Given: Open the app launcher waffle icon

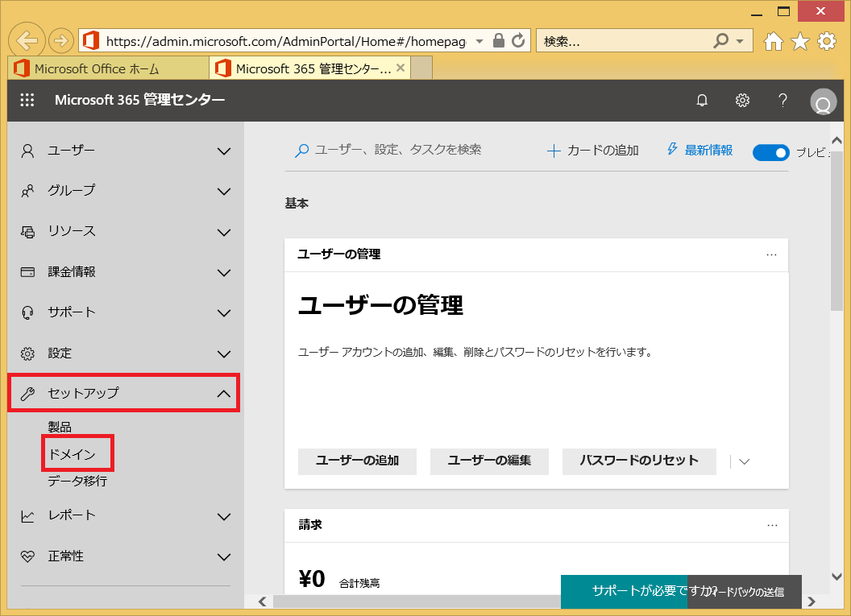Looking at the screenshot, I should click(27, 100).
